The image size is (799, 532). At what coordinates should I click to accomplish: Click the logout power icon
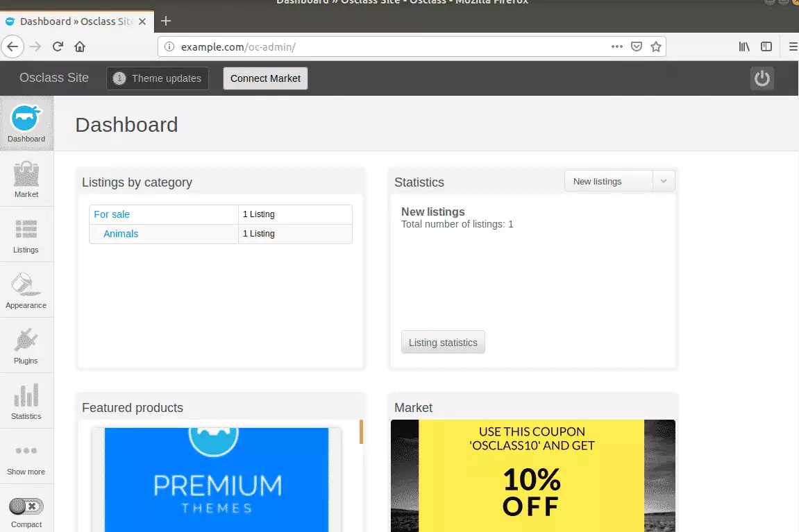762,78
